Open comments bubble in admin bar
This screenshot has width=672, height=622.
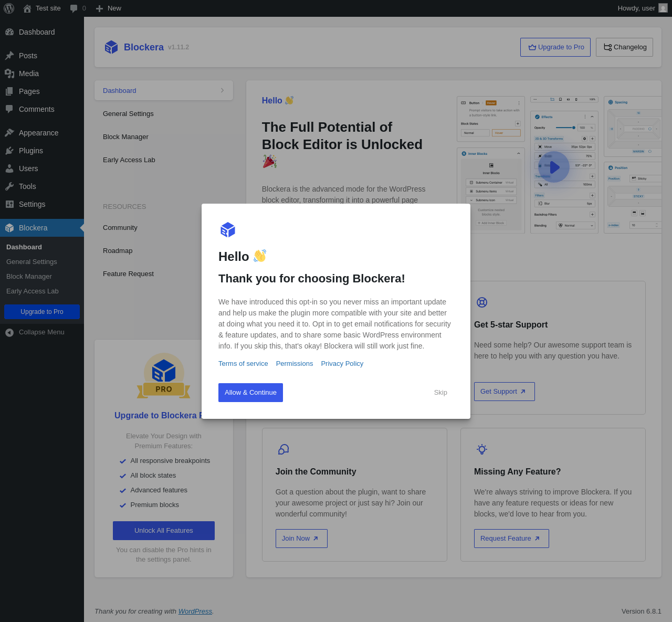click(78, 8)
